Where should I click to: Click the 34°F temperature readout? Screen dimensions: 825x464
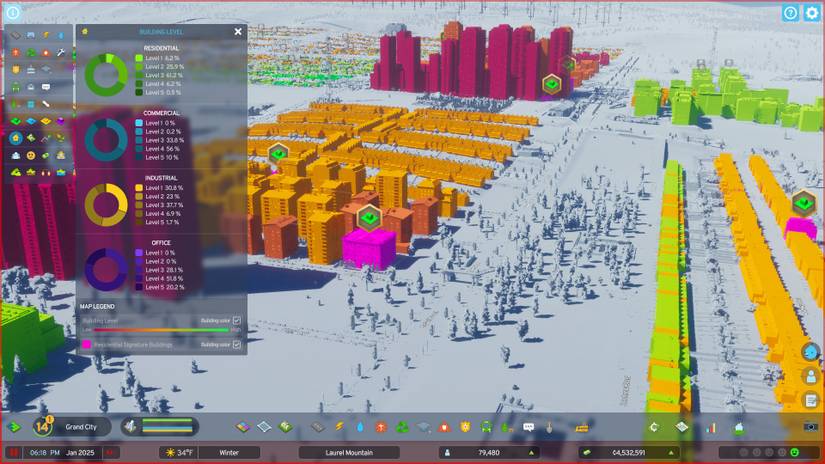point(185,452)
